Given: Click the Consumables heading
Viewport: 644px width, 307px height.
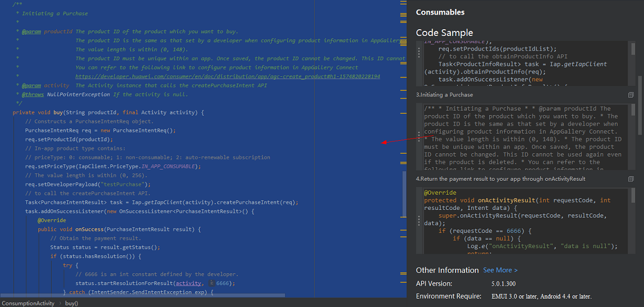Looking at the screenshot, I should [440, 12].
